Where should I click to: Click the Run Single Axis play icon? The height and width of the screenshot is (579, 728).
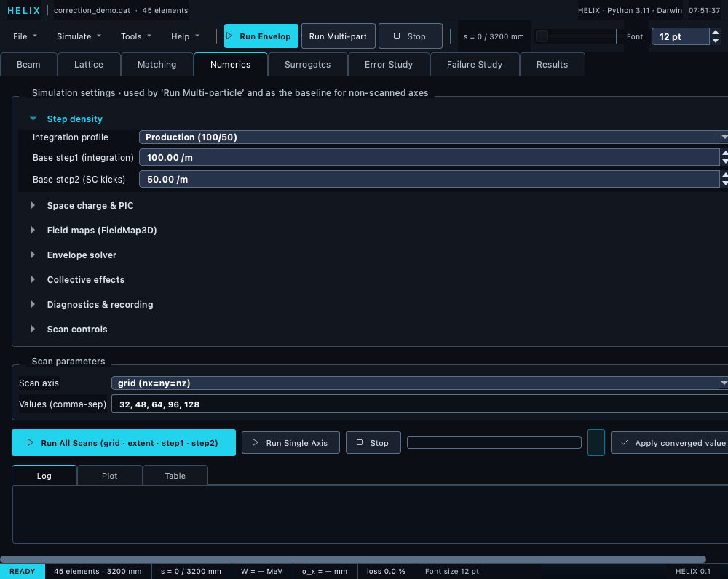pyautogui.click(x=255, y=442)
